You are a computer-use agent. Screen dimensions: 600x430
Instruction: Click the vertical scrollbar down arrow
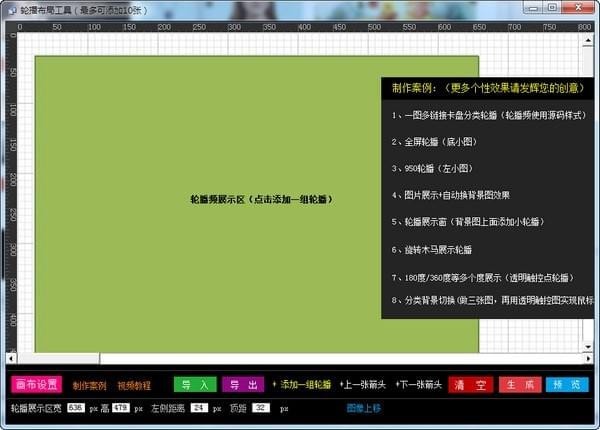click(588, 347)
